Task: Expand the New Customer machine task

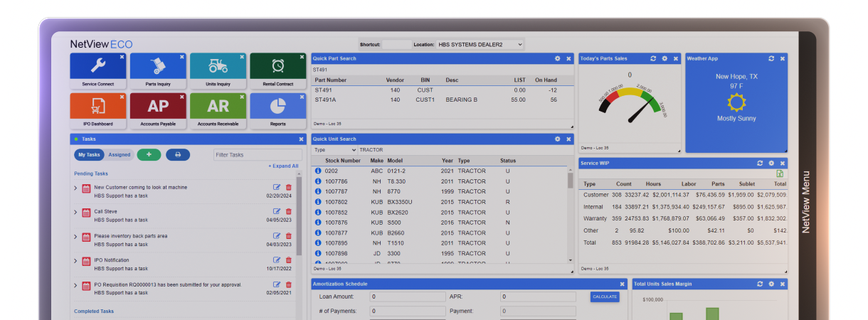Action: tap(76, 188)
